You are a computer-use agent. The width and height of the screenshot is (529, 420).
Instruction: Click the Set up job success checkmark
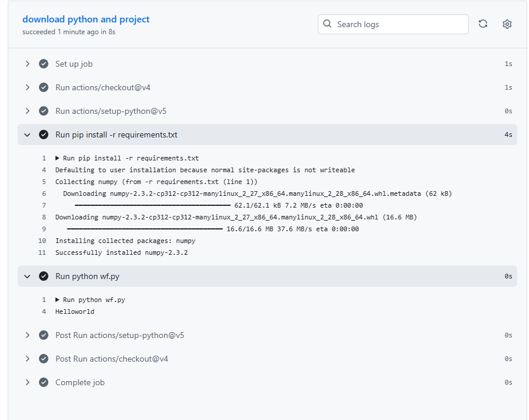coord(44,64)
